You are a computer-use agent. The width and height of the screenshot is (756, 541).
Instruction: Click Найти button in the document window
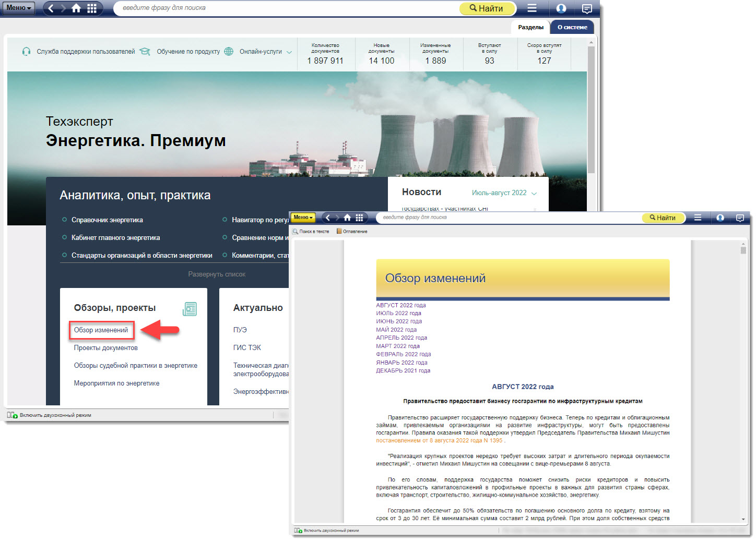(663, 218)
